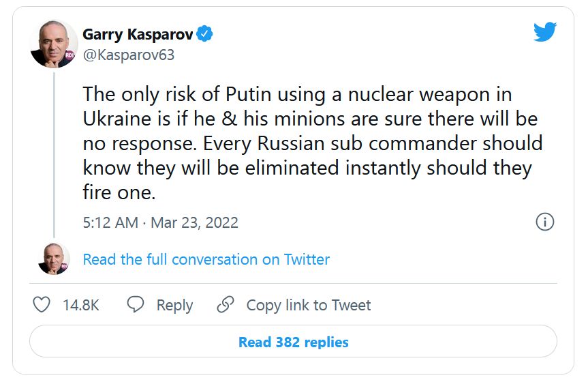Open the Garry Kasparov display name

(137, 33)
